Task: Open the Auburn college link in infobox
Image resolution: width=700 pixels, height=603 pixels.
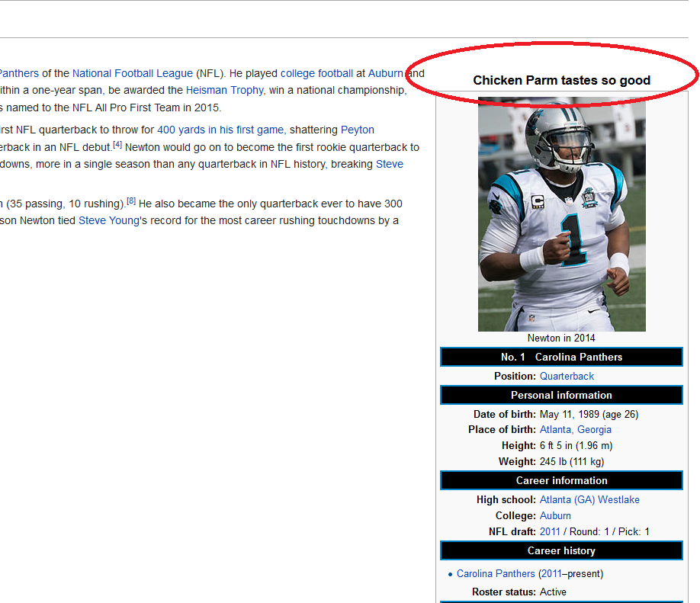Action: [555, 515]
